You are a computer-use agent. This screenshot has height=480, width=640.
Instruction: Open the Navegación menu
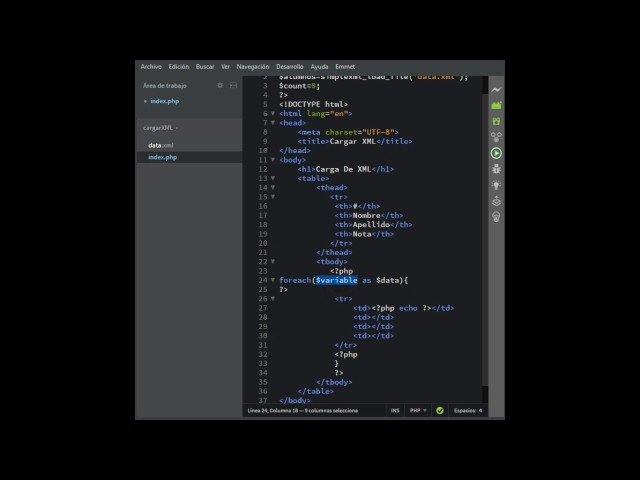[x=253, y=67]
